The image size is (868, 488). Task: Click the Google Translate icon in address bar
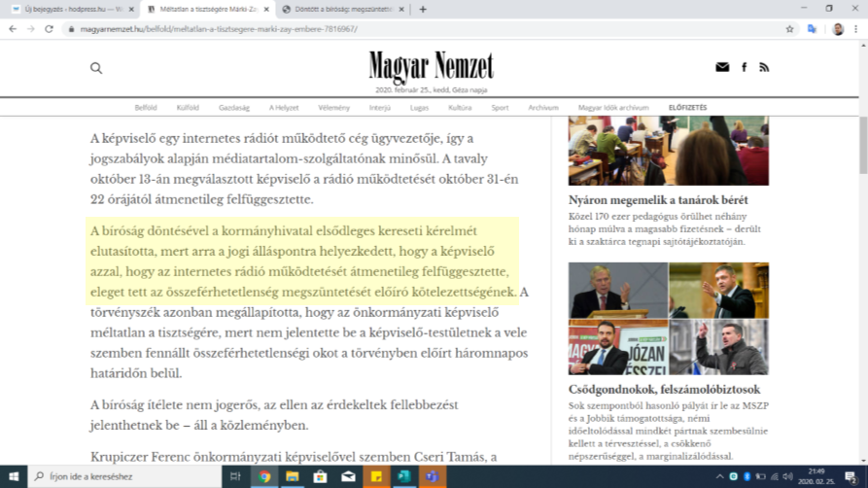[813, 29]
